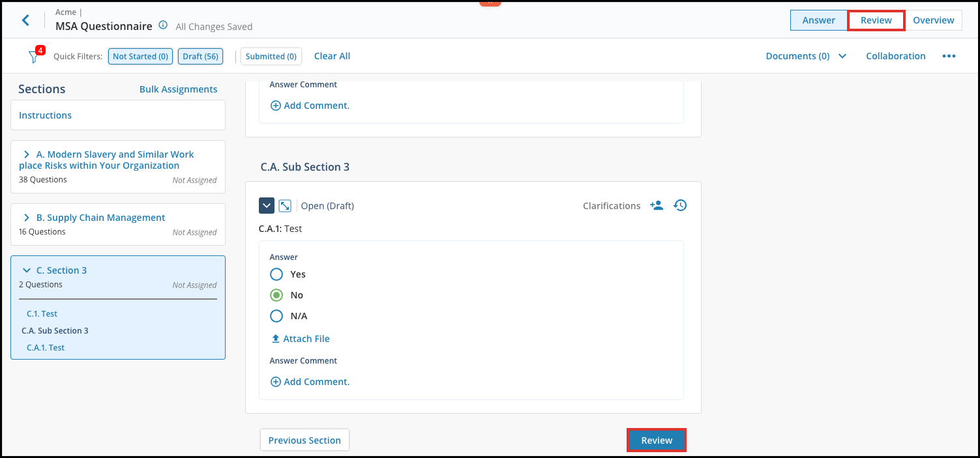This screenshot has width=980, height=458.
Task: Open the Collaboration link
Action: 895,56
